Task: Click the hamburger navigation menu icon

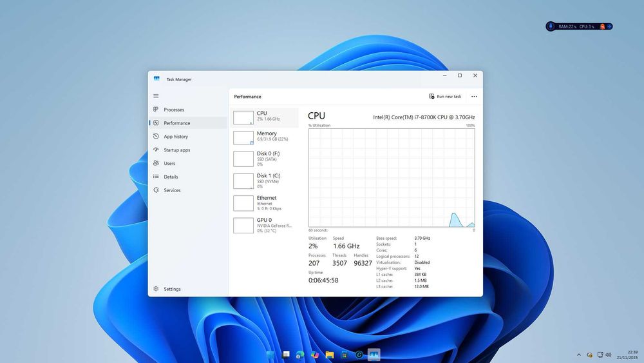Action: (x=156, y=96)
